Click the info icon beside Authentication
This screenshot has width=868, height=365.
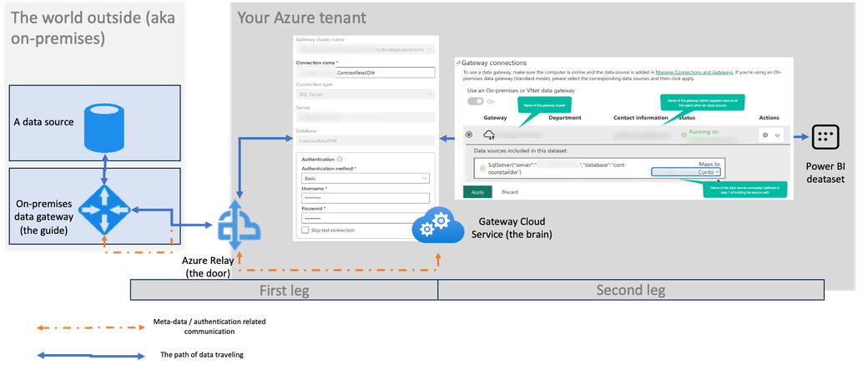[340, 159]
